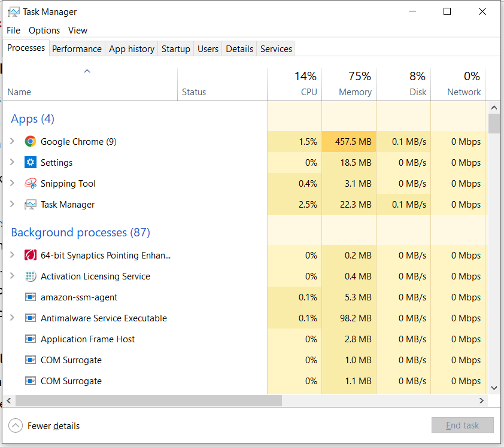Collapse view with Fewer details arrow
The width and height of the screenshot is (504, 447).
[x=16, y=426]
